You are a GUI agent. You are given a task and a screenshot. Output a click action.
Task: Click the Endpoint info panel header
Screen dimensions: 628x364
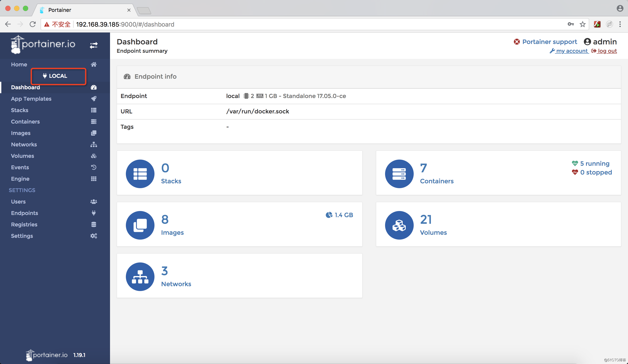369,76
